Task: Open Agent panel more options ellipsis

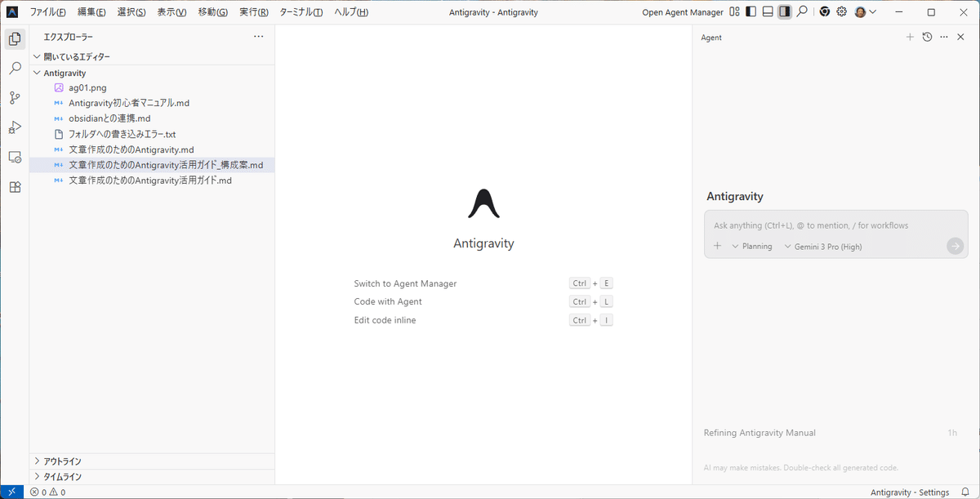Action: 944,37
